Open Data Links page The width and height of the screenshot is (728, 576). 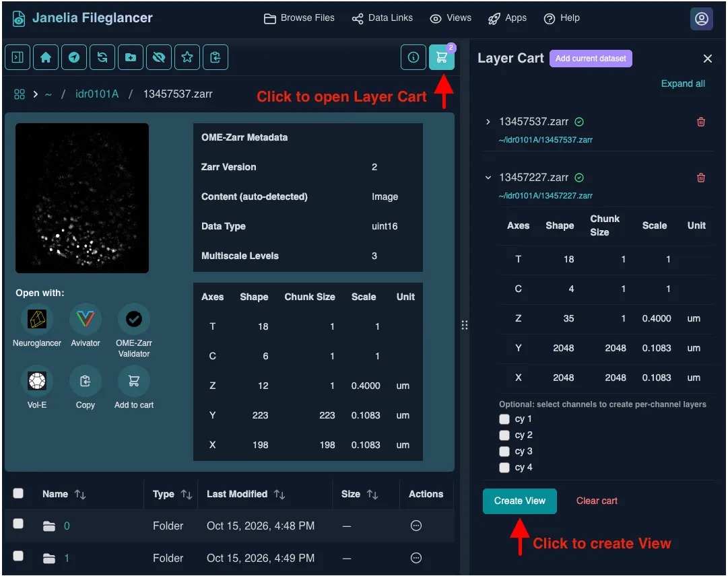click(382, 18)
